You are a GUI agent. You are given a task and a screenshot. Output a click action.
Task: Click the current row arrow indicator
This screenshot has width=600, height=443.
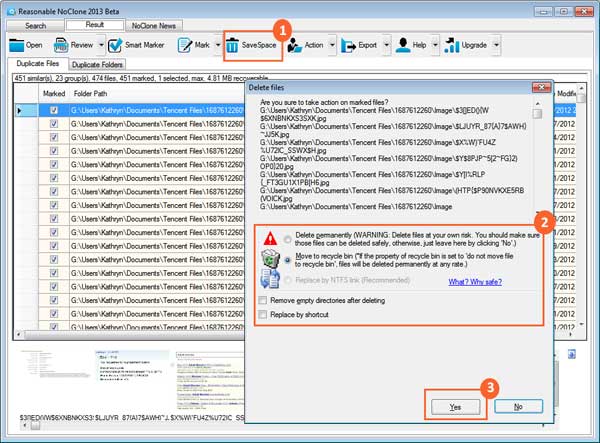tap(19, 111)
